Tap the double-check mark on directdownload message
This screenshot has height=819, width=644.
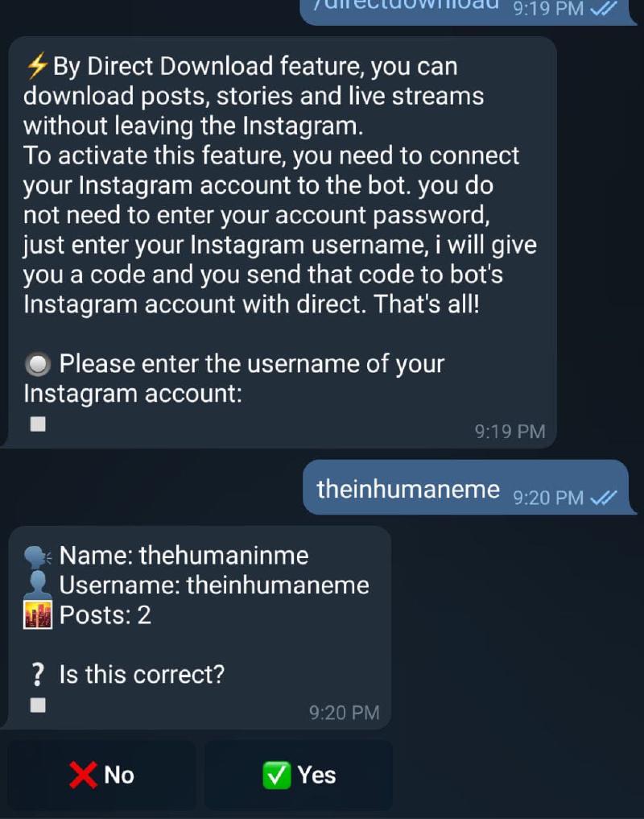pos(603,8)
